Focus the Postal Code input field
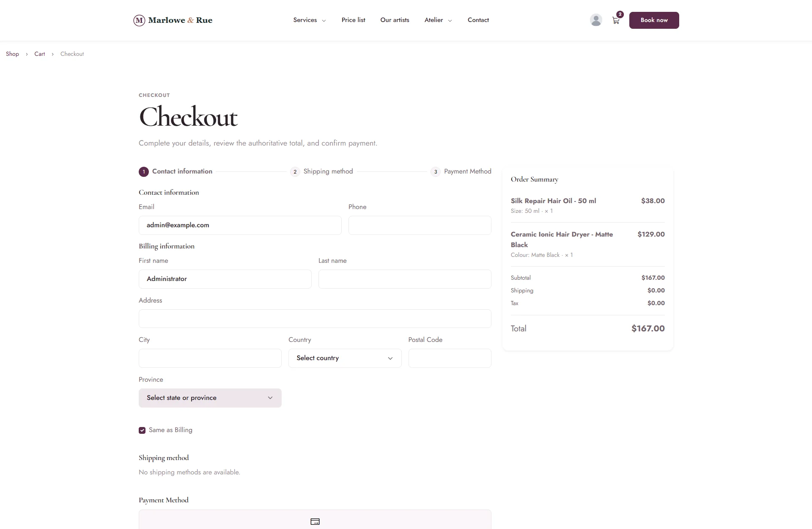812x529 pixels. pyautogui.click(x=450, y=358)
